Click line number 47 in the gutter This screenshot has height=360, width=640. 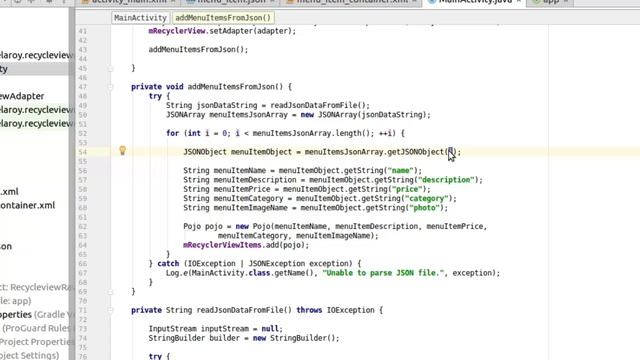[x=83, y=87]
